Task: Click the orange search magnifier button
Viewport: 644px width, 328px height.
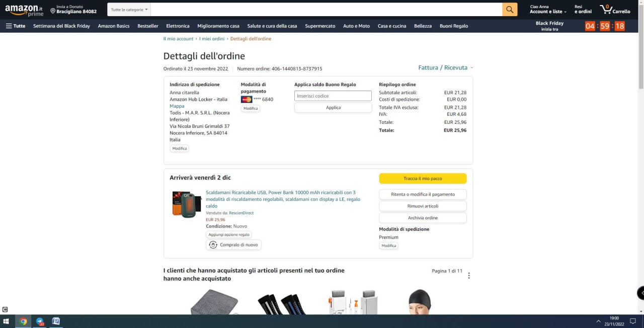Action: click(x=510, y=10)
